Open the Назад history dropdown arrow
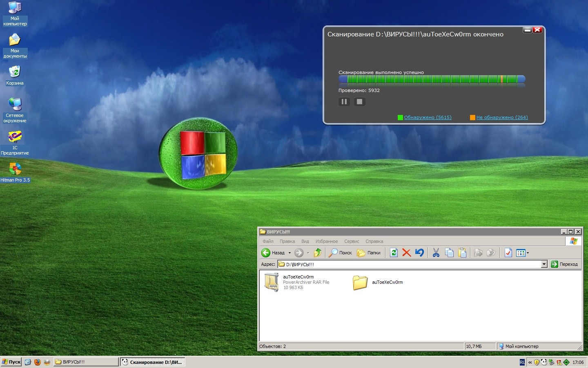588x368 pixels. [x=290, y=253]
